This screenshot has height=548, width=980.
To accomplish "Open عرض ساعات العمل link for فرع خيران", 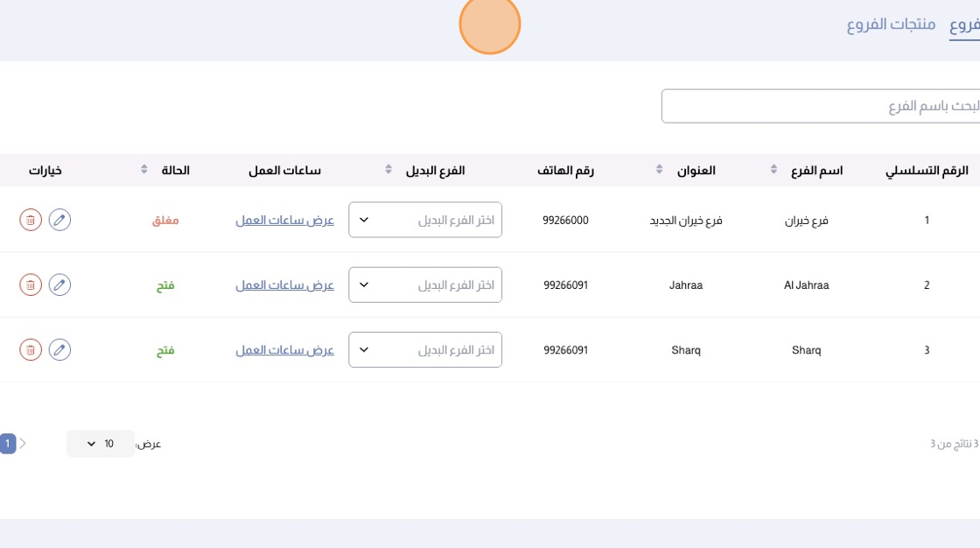I will [x=284, y=221].
